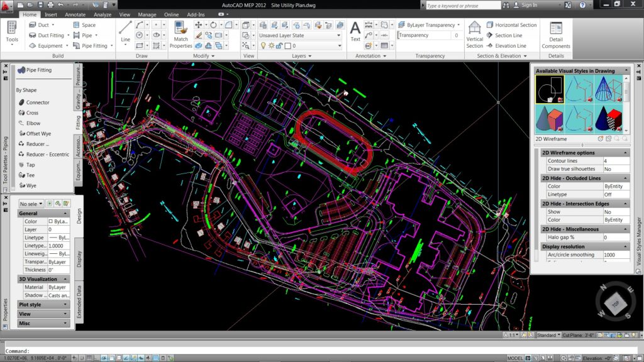Screen dimensions: 644x362
Task: Open the Unsaved Layer State dropdown
Action: (x=299, y=35)
